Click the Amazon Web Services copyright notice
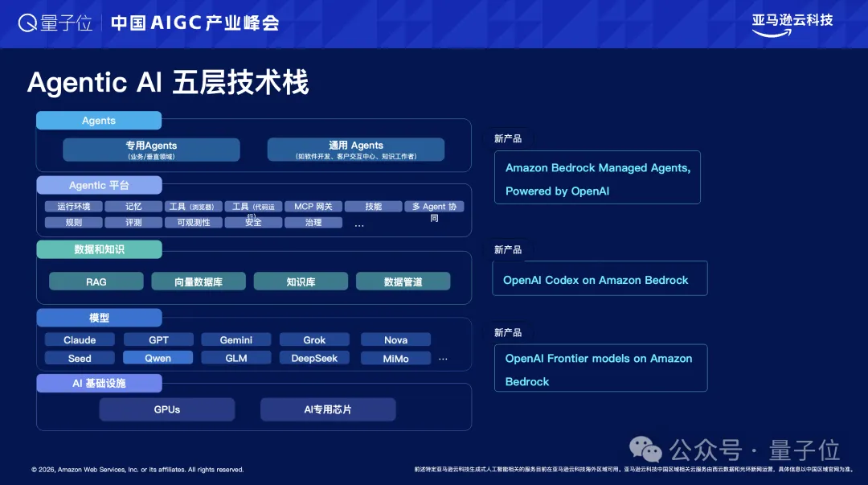The image size is (868, 485). (137, 470)
